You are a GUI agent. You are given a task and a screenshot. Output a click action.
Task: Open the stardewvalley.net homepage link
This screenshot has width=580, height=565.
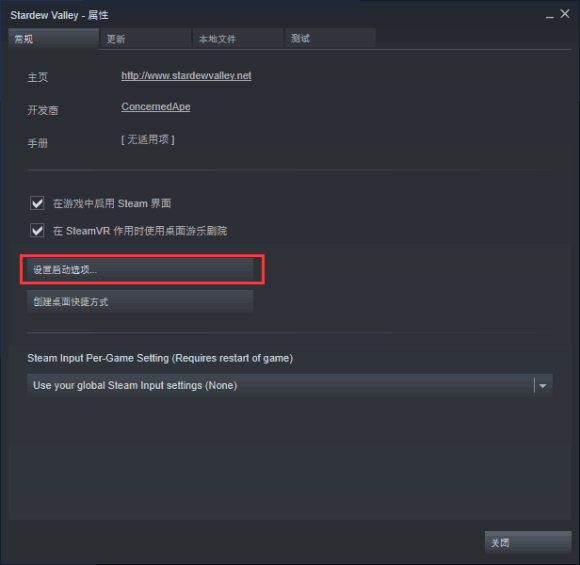[186, 76]
